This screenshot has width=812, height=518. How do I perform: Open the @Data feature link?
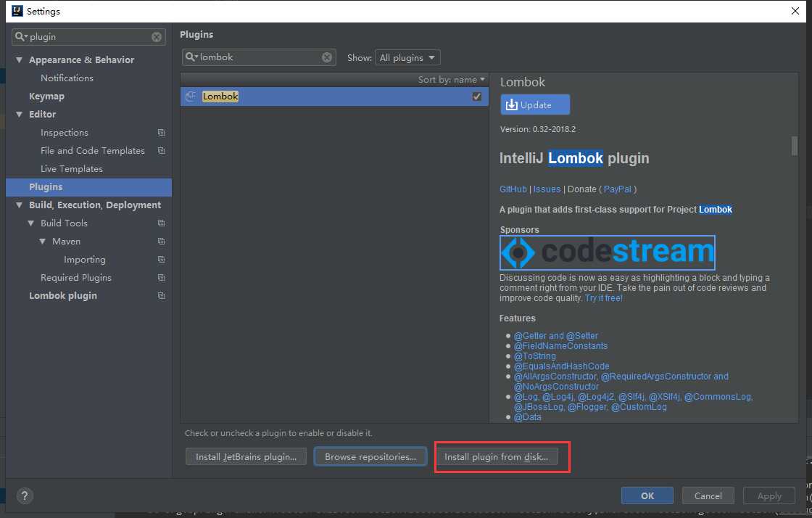coord(528,417)
